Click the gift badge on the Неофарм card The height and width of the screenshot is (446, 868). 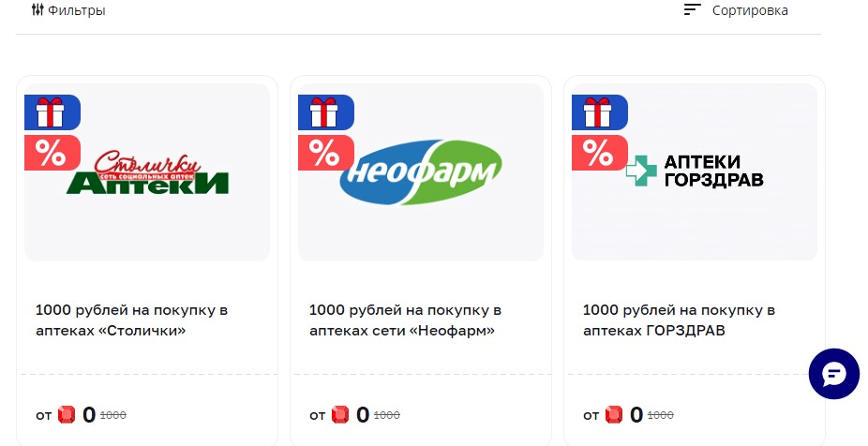pyautogui.click(x=325, y=112)
